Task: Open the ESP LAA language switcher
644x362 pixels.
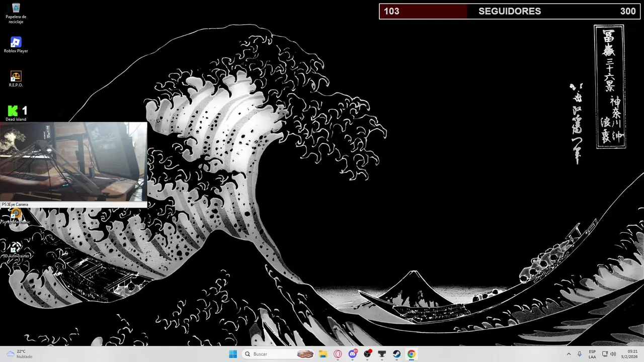Action: coord(592,354)
